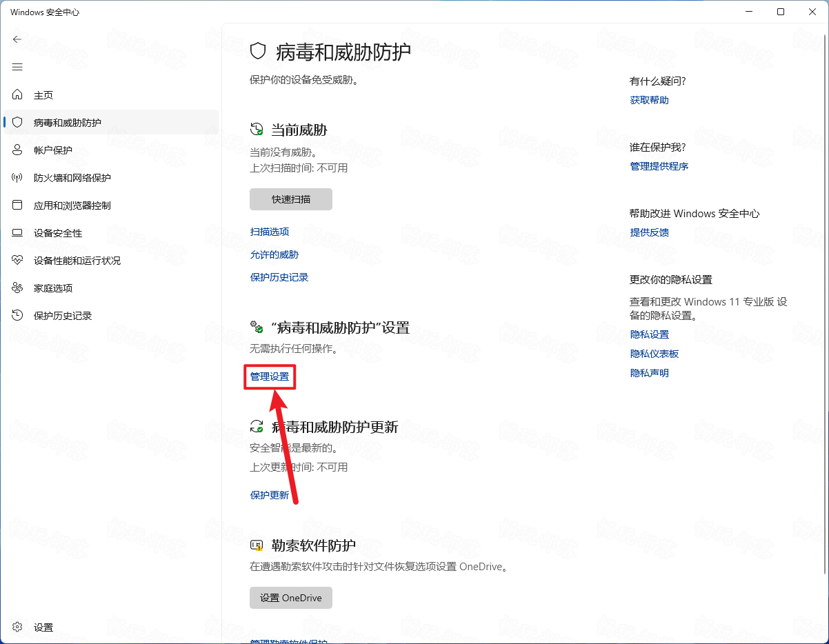
Task: Click the person icon for 帐户保护
Action: click(18, 150)
